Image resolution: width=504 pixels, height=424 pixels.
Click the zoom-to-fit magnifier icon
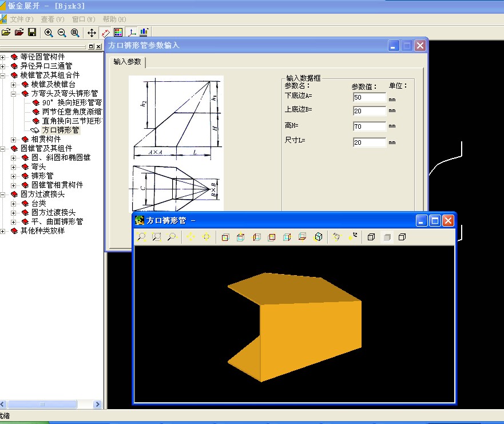[x=75, y=33]
